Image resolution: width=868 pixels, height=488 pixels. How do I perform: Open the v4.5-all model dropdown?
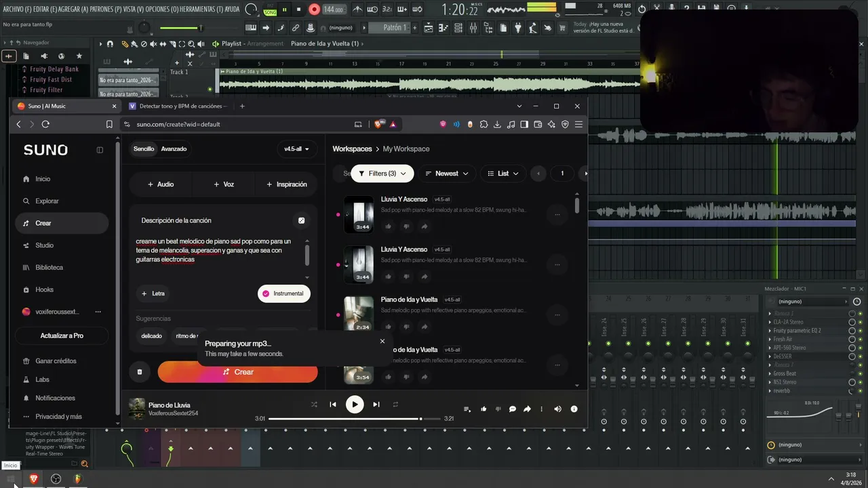[296, 149]
